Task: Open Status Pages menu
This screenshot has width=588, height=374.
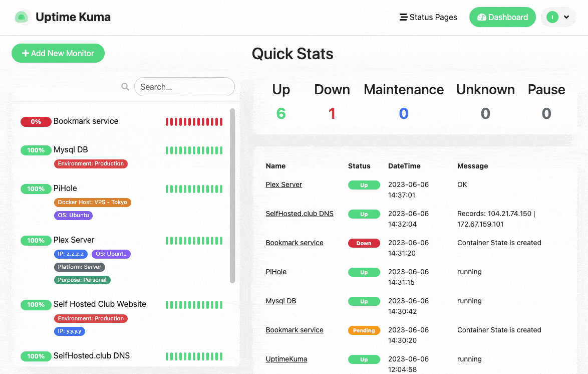Action: point(428,17)
